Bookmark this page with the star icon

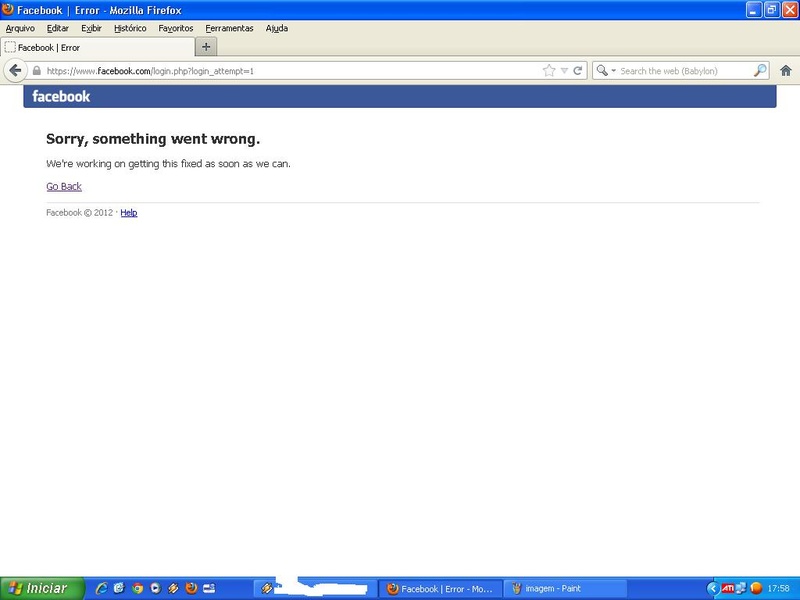pos(549,70)
